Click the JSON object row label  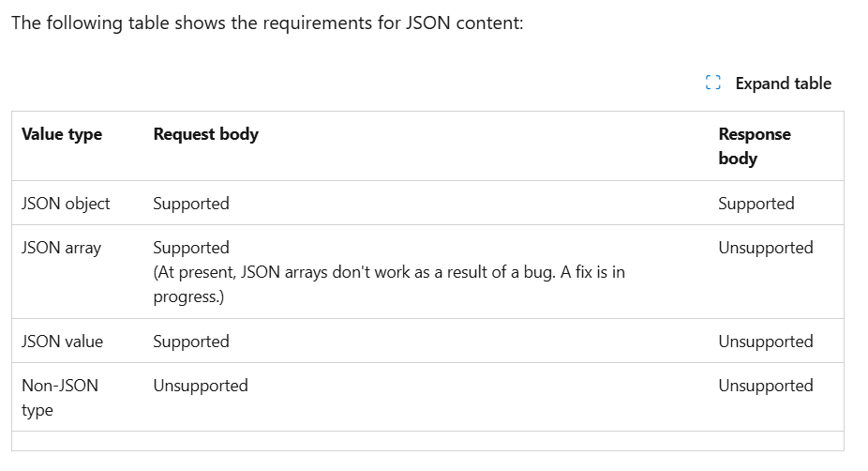tap(66, 204)
